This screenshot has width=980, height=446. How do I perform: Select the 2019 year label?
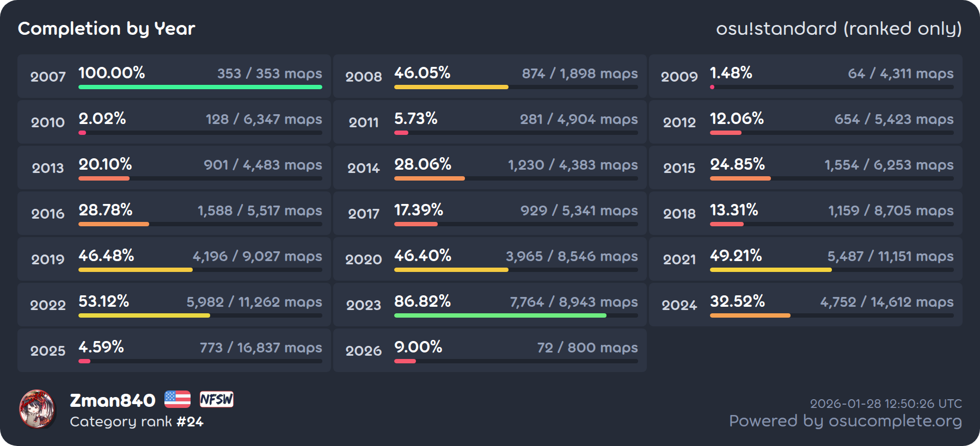[48, 259]
